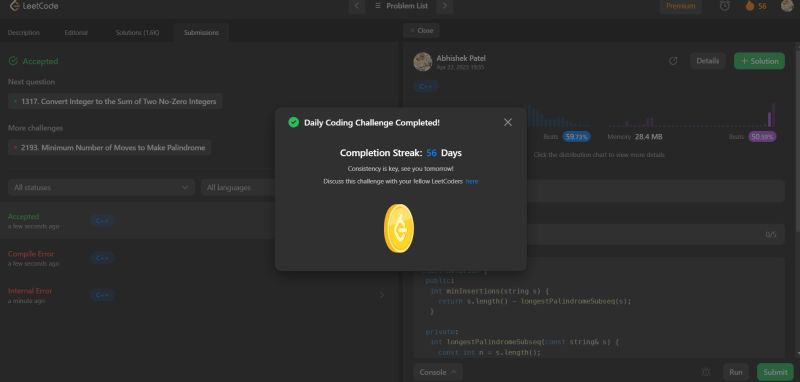Click Abhishek Patel's avatar in submission details
This screenshot has height=382, width=800.
tap(422, 62)
